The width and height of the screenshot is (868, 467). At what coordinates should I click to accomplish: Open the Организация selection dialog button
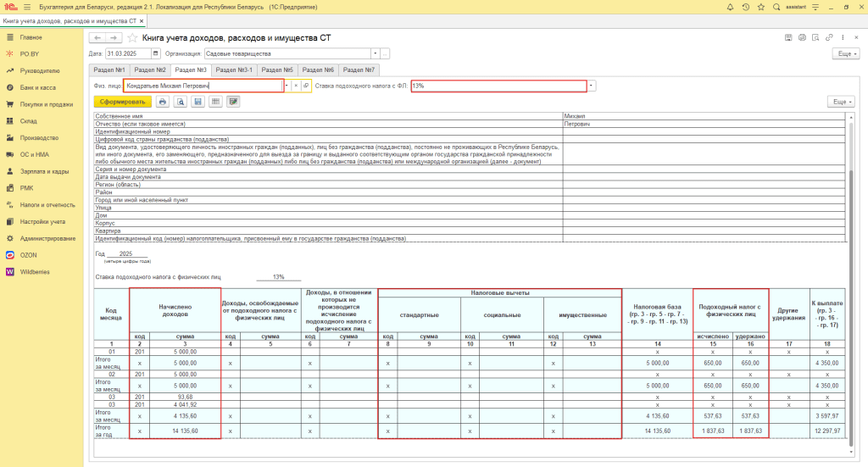pyautogui.click(x=385, y=53)
